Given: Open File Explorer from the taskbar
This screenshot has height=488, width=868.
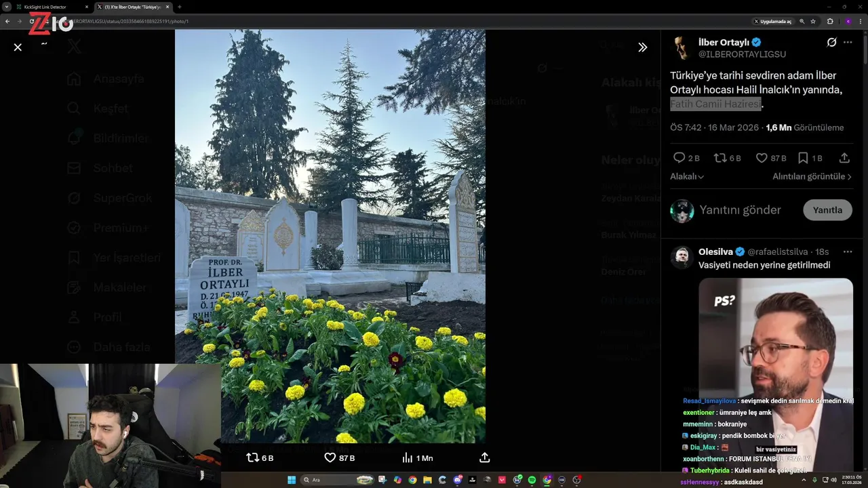Looking at the screenshot, I should pyautogui.click(x=427, y=480).
